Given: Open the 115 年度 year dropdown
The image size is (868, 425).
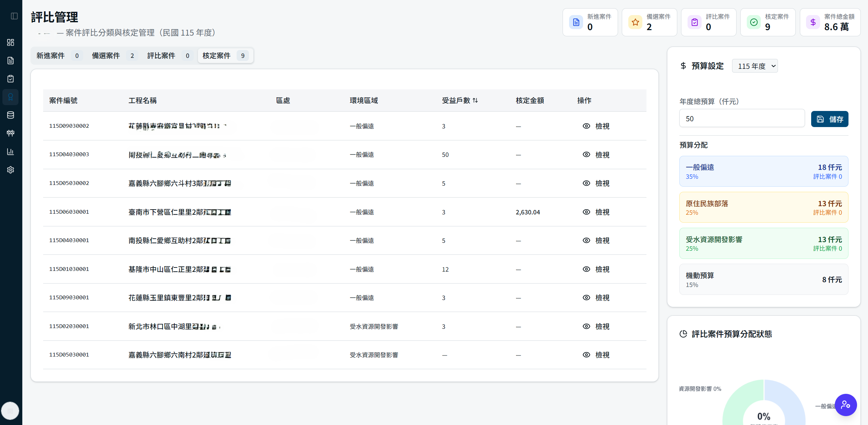Looking at the screenshot, I should [755, 66].
